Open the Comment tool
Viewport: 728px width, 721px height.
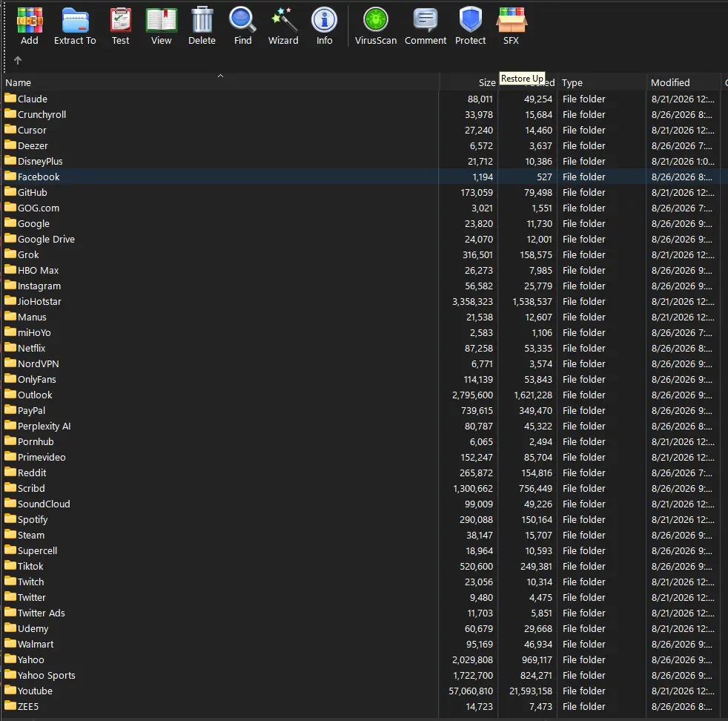(x=426, y=21)
